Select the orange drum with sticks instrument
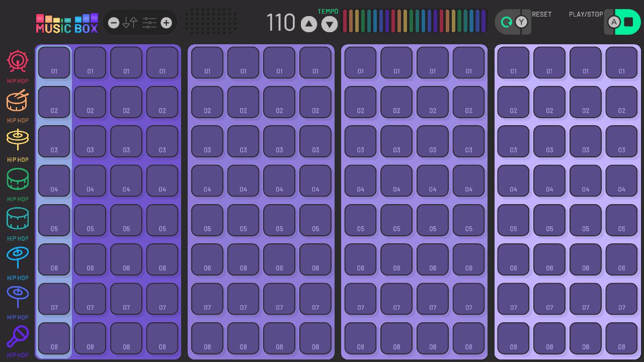This screenshot has height=362, width=644. pyautogui.click(x=18, y=101)
